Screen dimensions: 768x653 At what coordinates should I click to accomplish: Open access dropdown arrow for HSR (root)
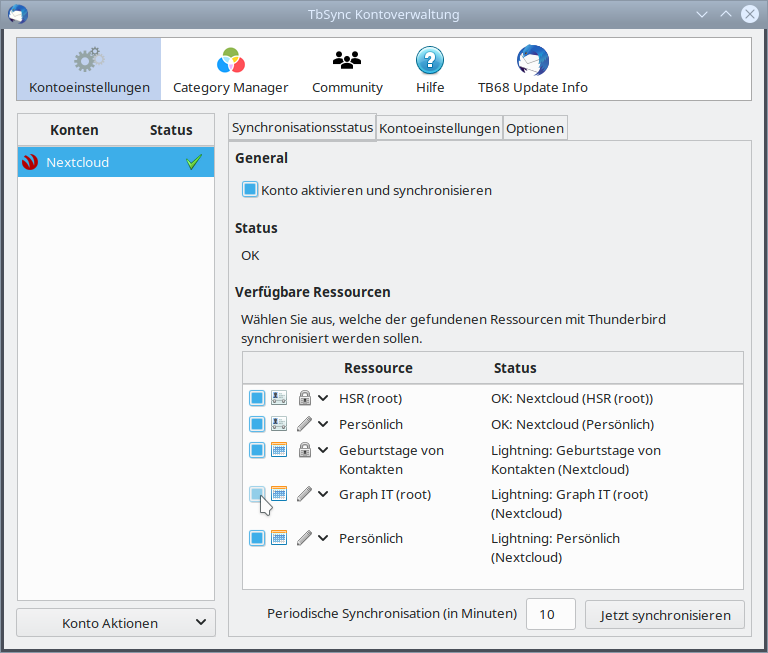[323, 398]
